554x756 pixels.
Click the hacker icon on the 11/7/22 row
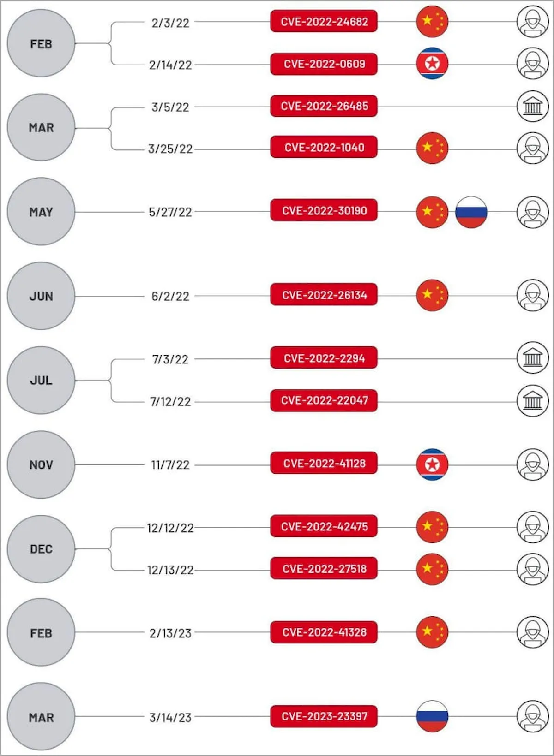[x=532, y=464]
